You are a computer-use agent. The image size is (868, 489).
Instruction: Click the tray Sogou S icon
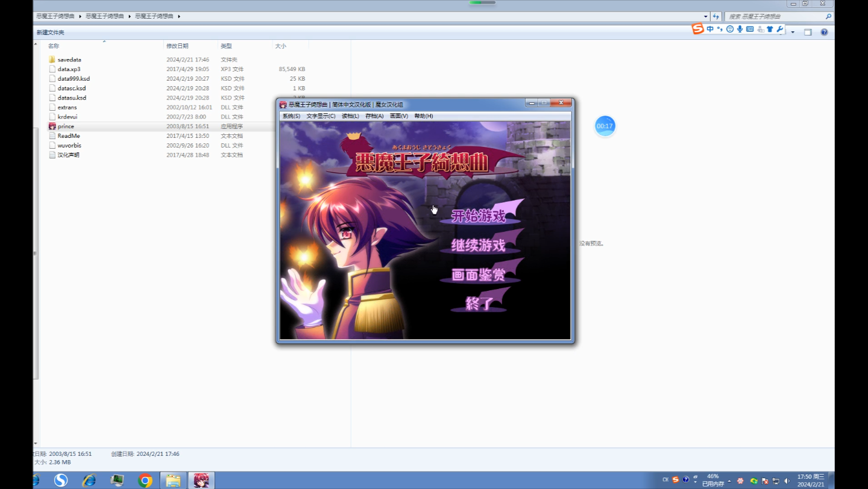[676, 480]
